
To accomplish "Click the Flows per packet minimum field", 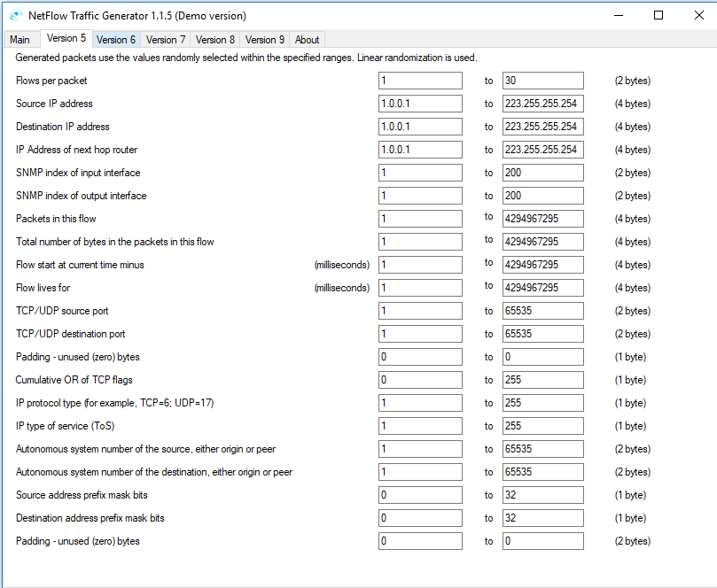I will 420,81.
